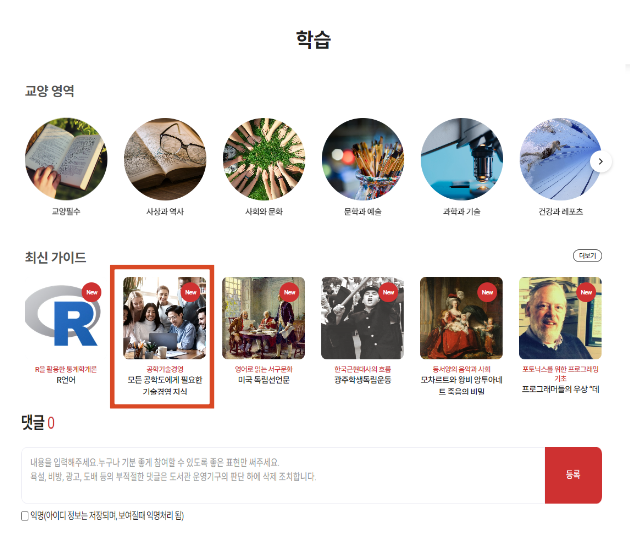
Task: Open the 교양필수 category circle
Action: (x=66, y=159)
